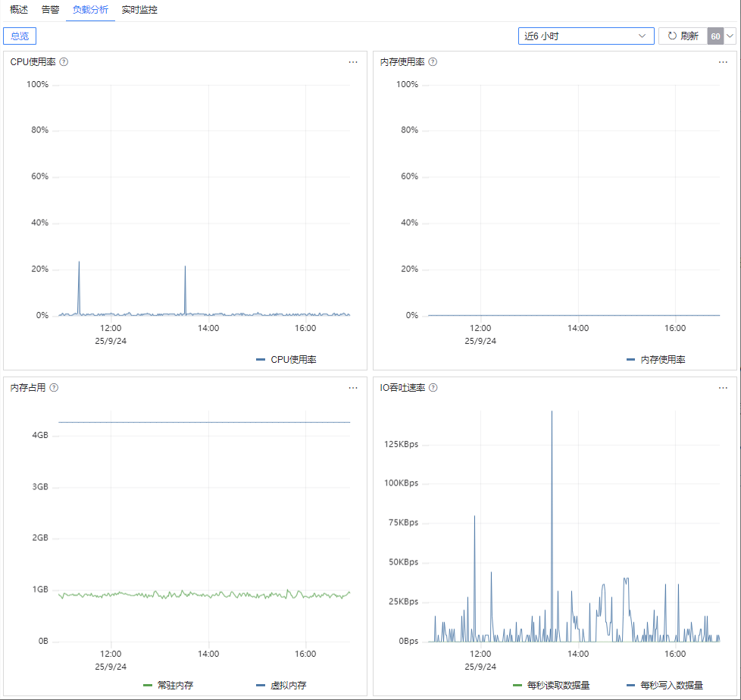The height and width of the screenshot is (700, 741).
Task: Toggle the 每秒读取数据量 legend series
Action: pyautogui.click(x=552, y=686)
